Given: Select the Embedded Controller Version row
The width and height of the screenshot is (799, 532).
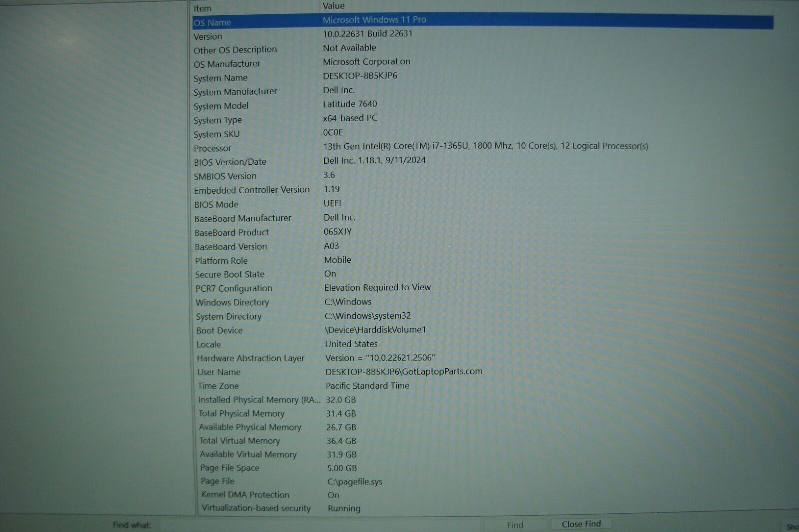Looking at the screenshot, I should point(482,190).
